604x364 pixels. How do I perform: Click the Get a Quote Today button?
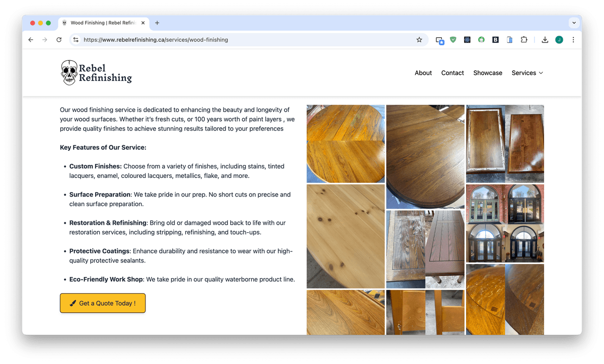[102, 303]
